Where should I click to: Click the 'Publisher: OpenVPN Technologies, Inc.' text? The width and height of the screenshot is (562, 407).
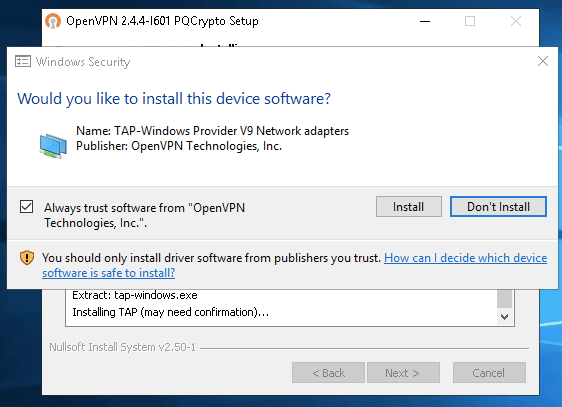[x=179, y=146]
